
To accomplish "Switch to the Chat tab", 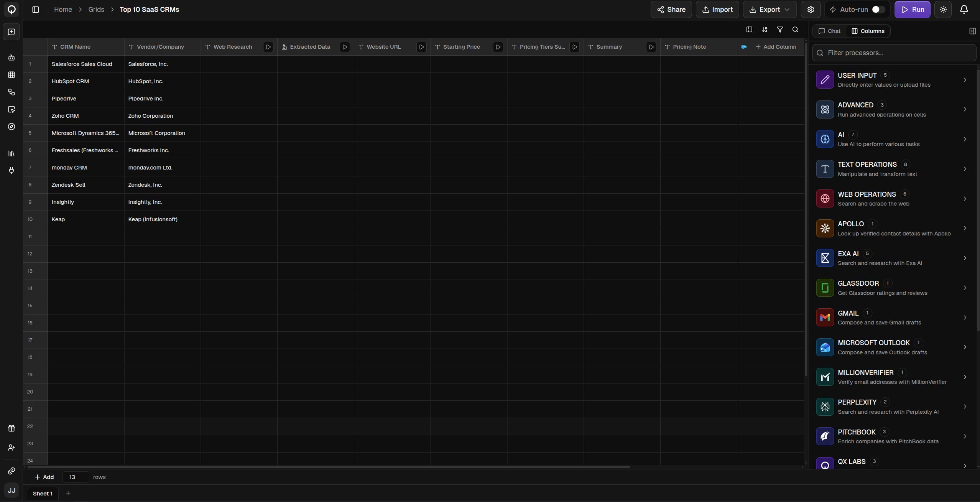I will [x=829, y=31].
